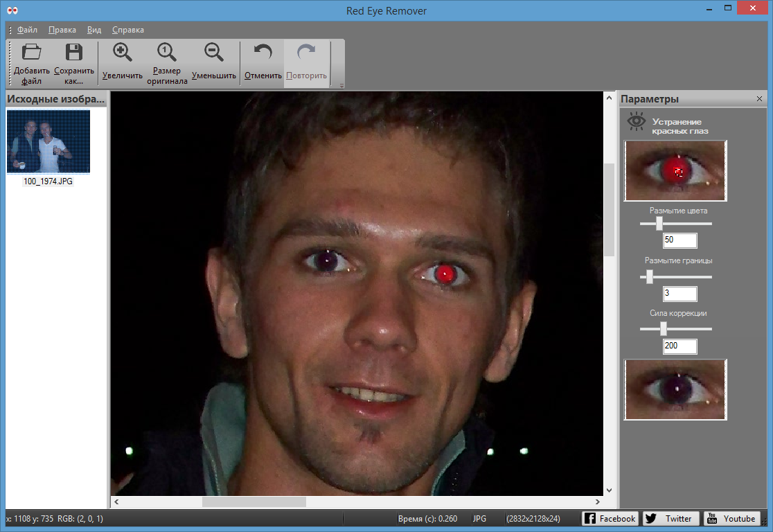Undo the last action with Отменить
Image resolution: width=773 pixels, height=532 pixels.
[263, 53]
